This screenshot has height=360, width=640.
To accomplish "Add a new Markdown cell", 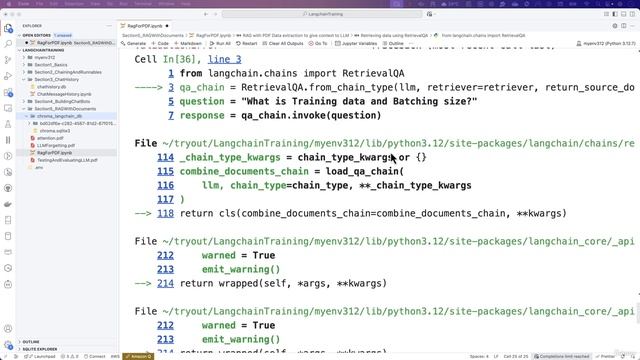I will pos(188,43).
